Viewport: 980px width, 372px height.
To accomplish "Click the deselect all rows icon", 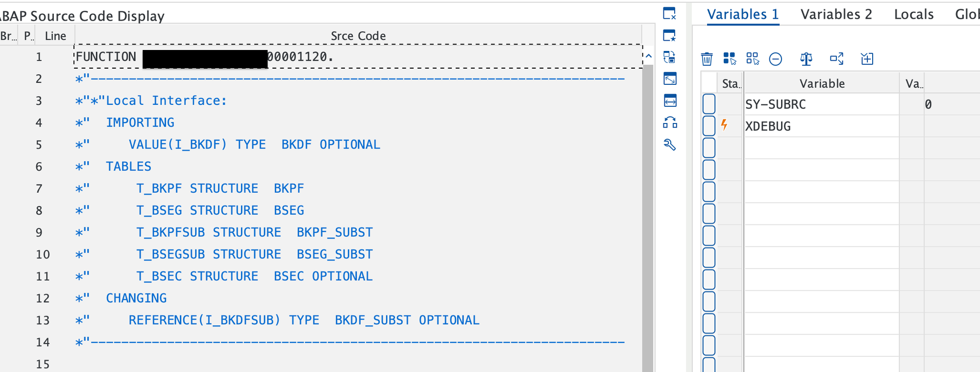I will pyautogui.click(x=753, y=59).
